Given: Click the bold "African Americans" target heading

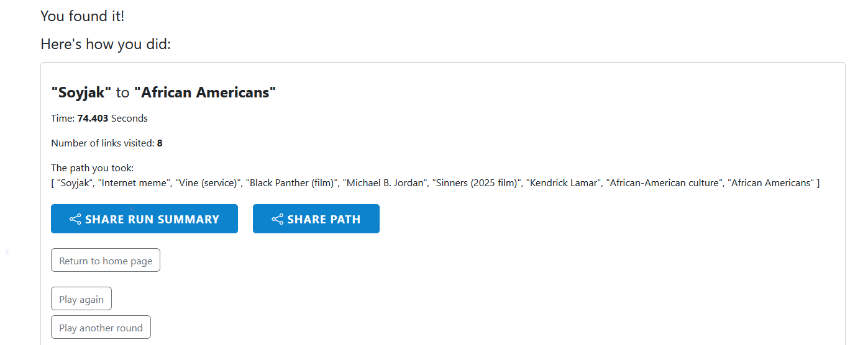Looking at the screenshot, I should (x=205, y=93).
